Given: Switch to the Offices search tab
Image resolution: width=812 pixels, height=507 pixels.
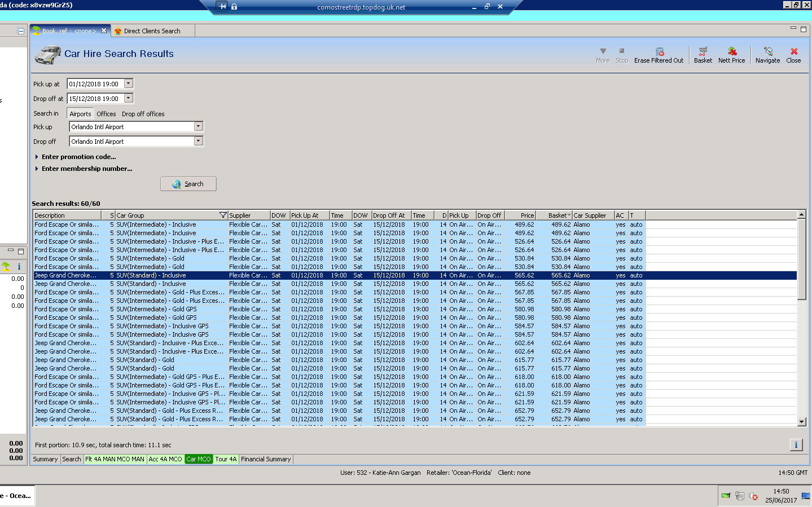Looking at the screenshot, I should [106, 114].
